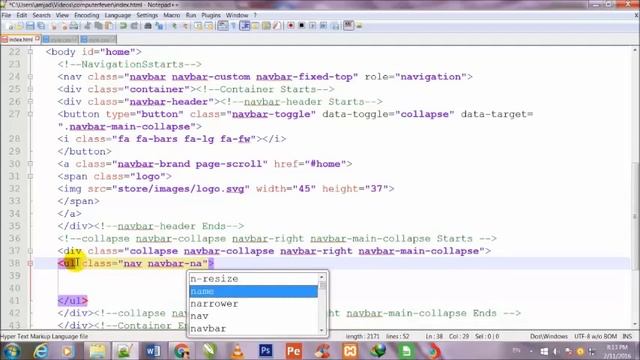The height and width of the screenshot is (360, 640).
Task: Open the Encoding menu
Action: (87, 15)
